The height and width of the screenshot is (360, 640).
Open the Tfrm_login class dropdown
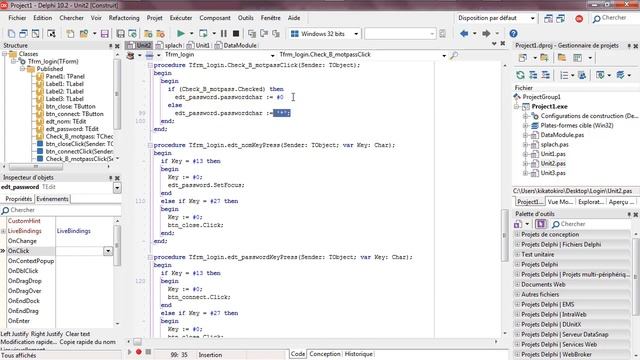tap(272, 55)
